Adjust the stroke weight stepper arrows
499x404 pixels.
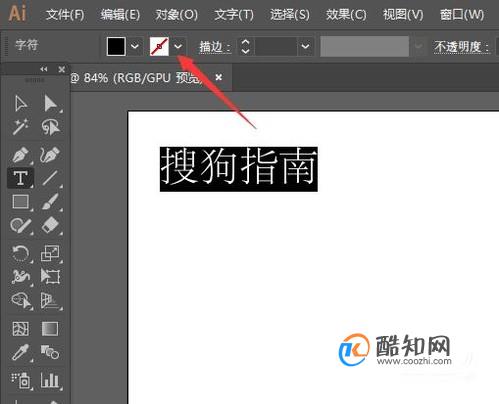(246, 46)
